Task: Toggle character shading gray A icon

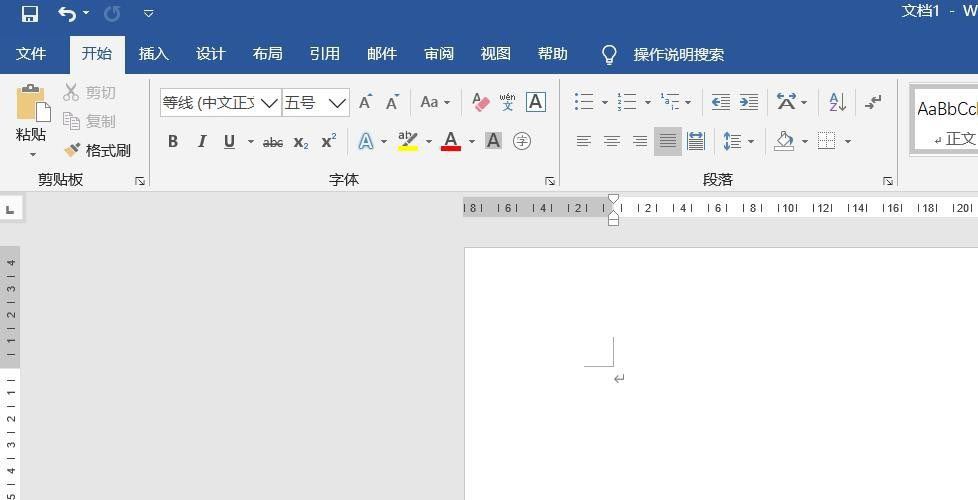Action: [x=493, y=142]
